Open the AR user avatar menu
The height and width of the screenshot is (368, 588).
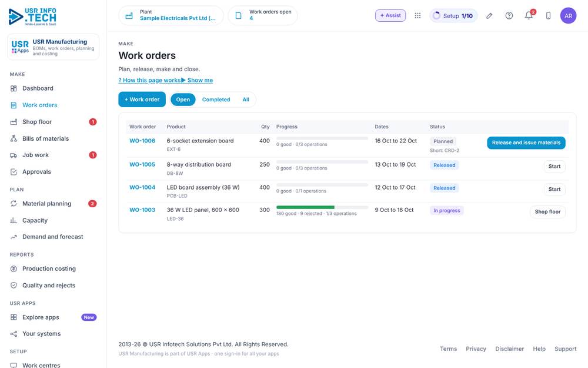point(568,16)
